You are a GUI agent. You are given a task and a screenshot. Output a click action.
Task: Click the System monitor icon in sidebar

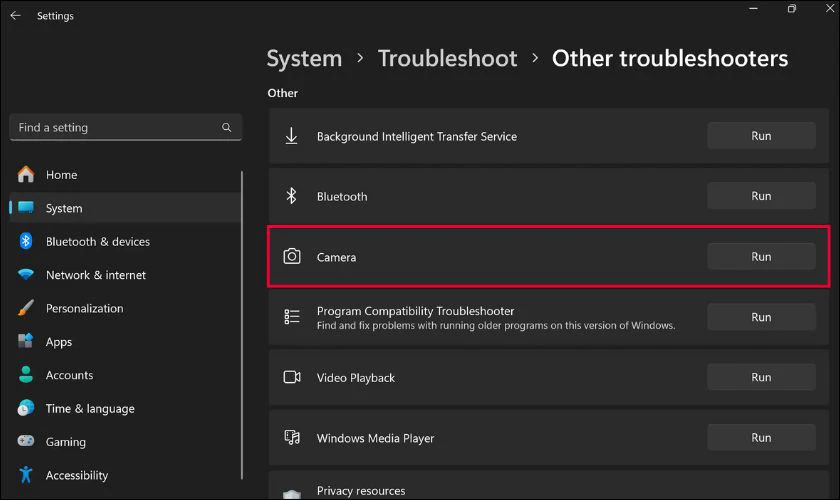coord(26,207)
